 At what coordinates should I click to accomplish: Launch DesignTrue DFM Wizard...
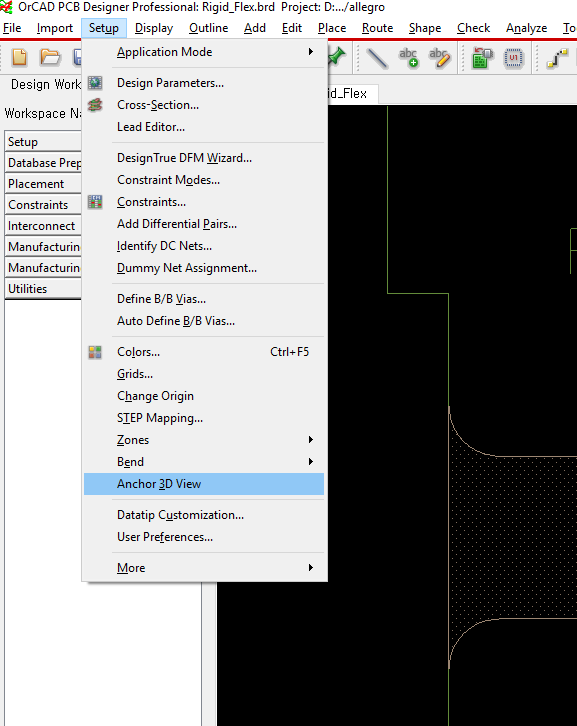(x=204, y=158)
